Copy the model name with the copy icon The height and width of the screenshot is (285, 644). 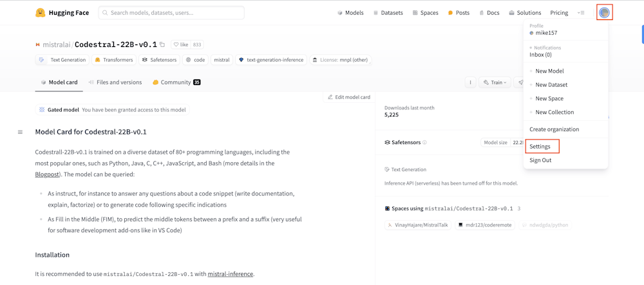tap(162, 44)
